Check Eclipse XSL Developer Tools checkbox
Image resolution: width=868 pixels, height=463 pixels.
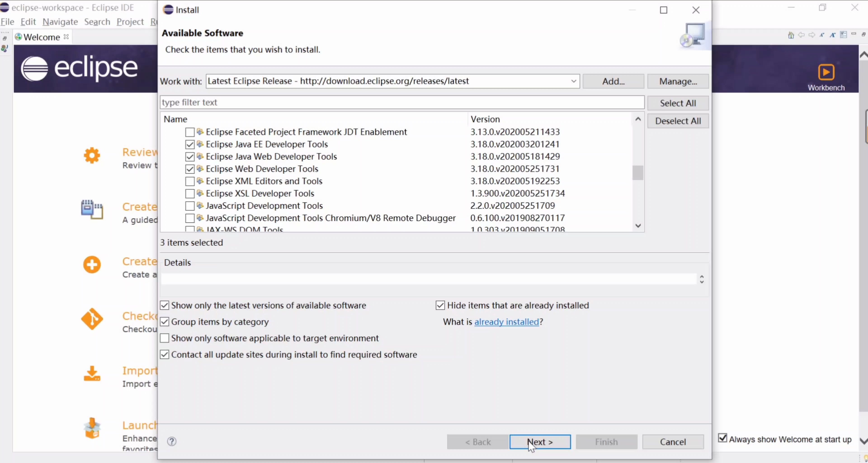(x=190, y=194)
